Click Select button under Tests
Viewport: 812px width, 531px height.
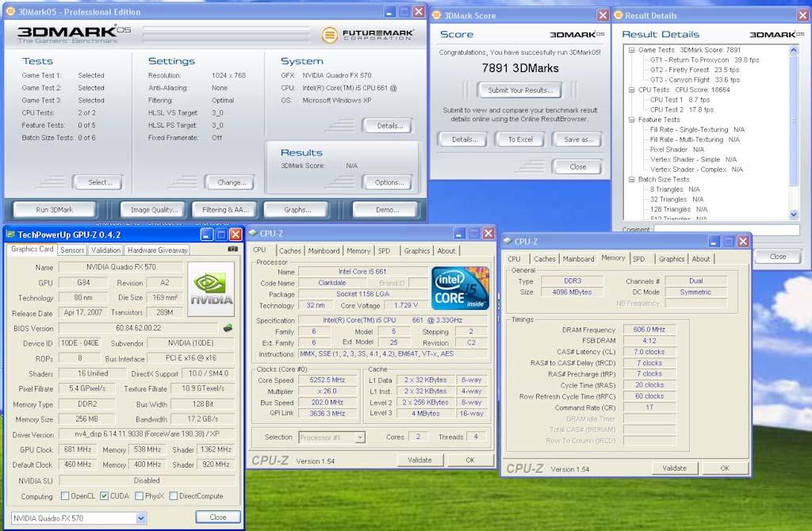tap(99, 182)
